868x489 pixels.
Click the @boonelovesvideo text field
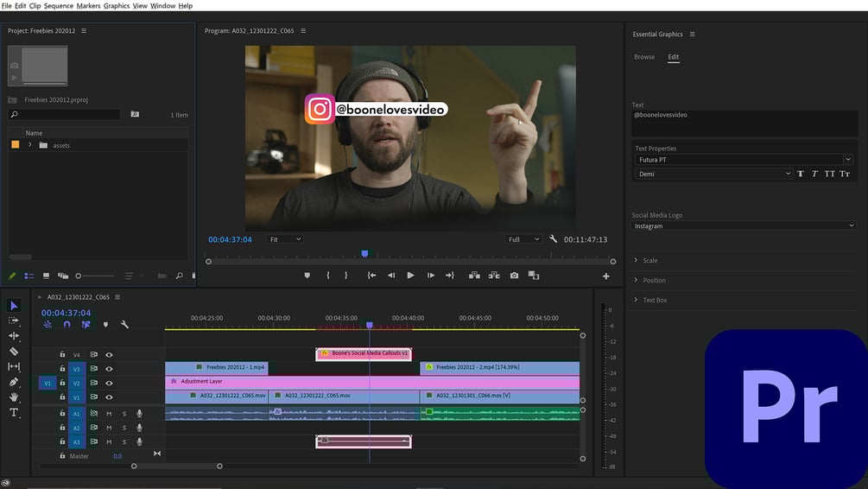click(x=744, y=123)
